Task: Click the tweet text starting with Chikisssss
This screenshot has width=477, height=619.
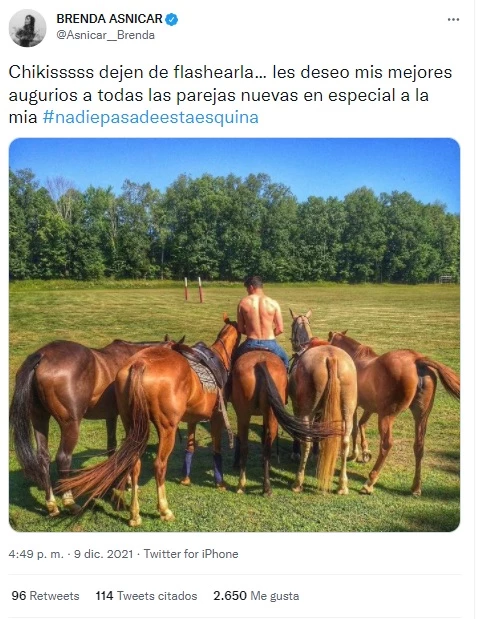Action: click(230, 95)
